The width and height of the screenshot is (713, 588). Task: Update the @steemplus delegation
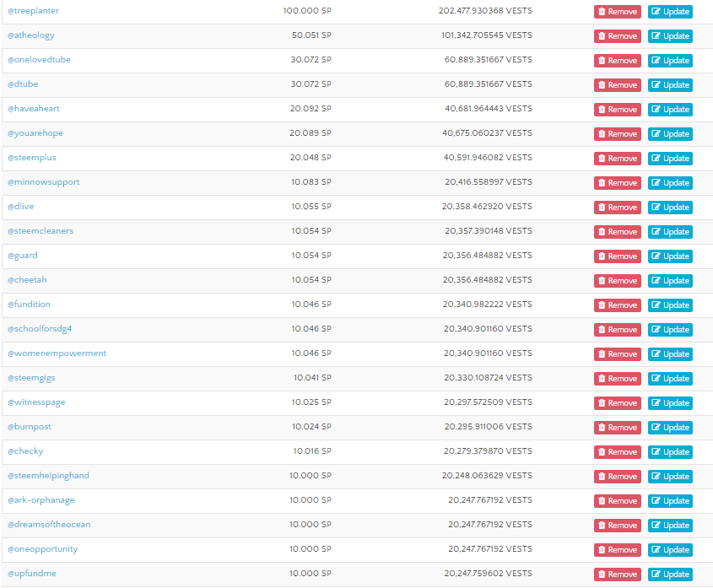(670, 159)
